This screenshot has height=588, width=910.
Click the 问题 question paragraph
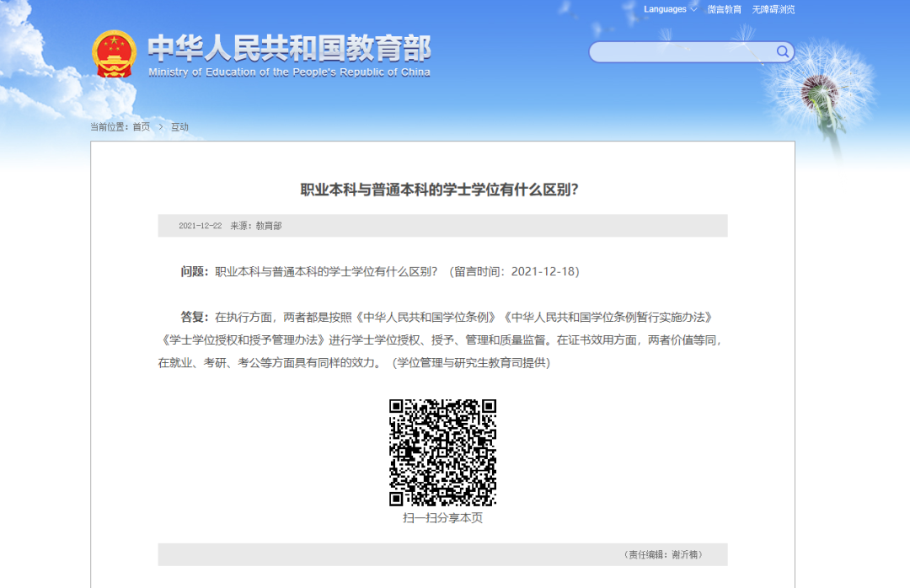coord(379,271)
